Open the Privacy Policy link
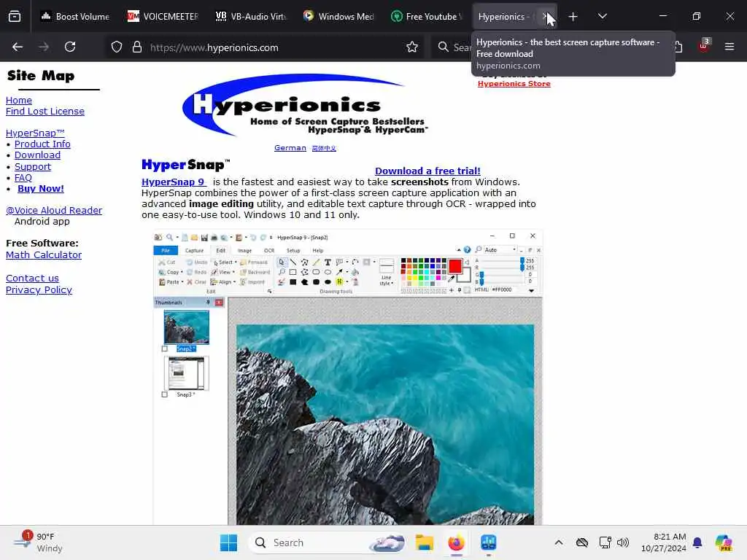The height and width of the screenshot is (560, 747). click(x=39, y=290)
